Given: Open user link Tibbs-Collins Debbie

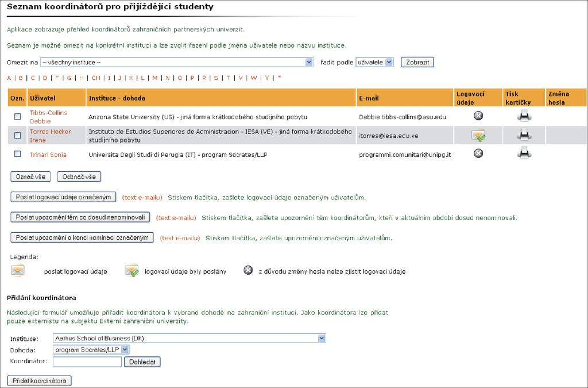Looking at the screenshot, I should (x=48, y=117).
